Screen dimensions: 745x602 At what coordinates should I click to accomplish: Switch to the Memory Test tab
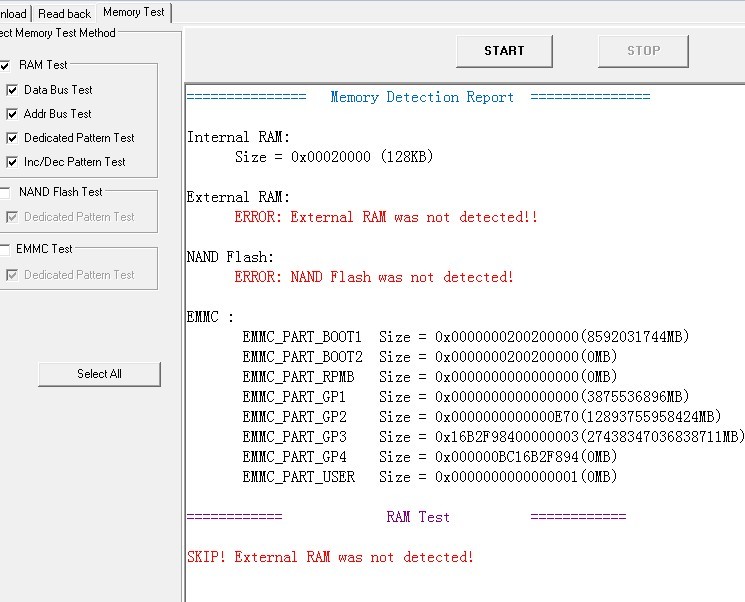point(134,12)
